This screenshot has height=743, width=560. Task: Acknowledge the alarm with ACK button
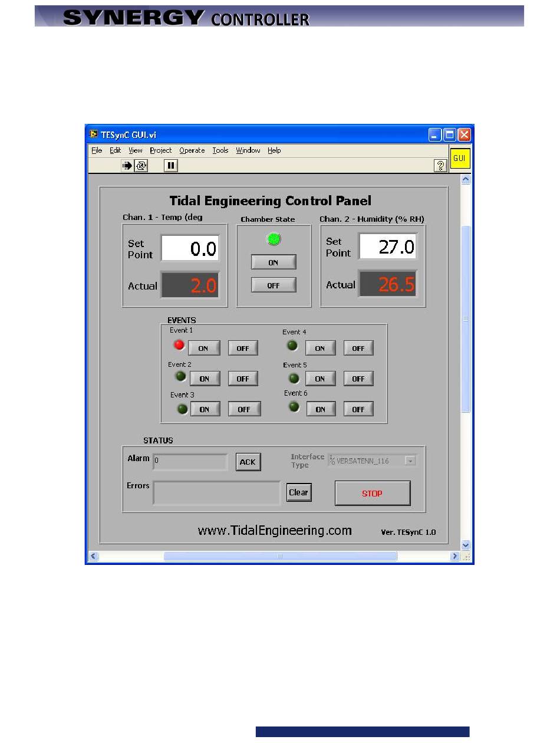[x=248, y=462]
